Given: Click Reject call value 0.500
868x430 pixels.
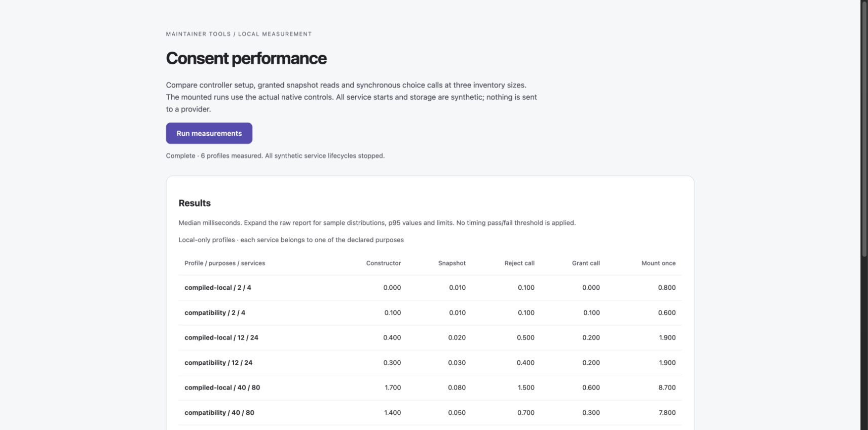Looking at the screenshot, I should [x=526, y=337].
